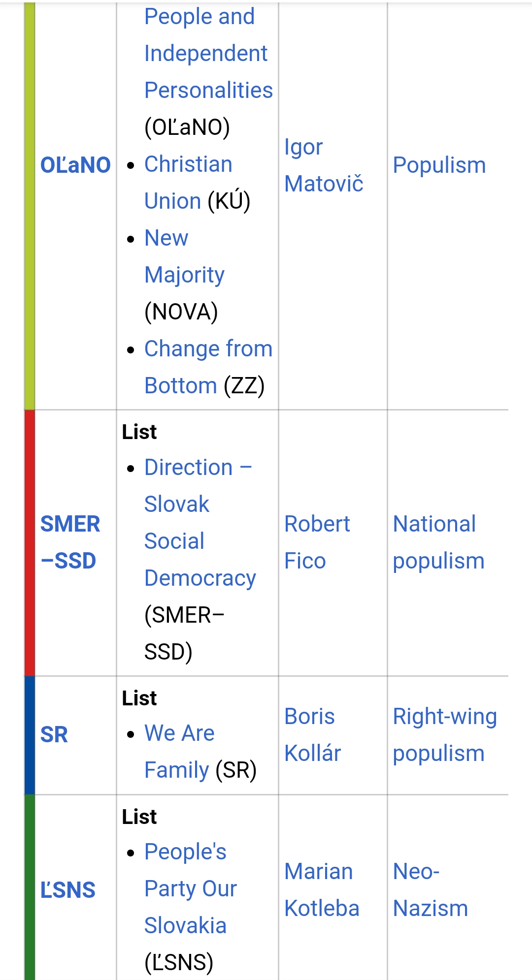Open Right-wing populism ideology link
Image resolution: width=532 pixels, height=980 pixels.
click(445, 735)
